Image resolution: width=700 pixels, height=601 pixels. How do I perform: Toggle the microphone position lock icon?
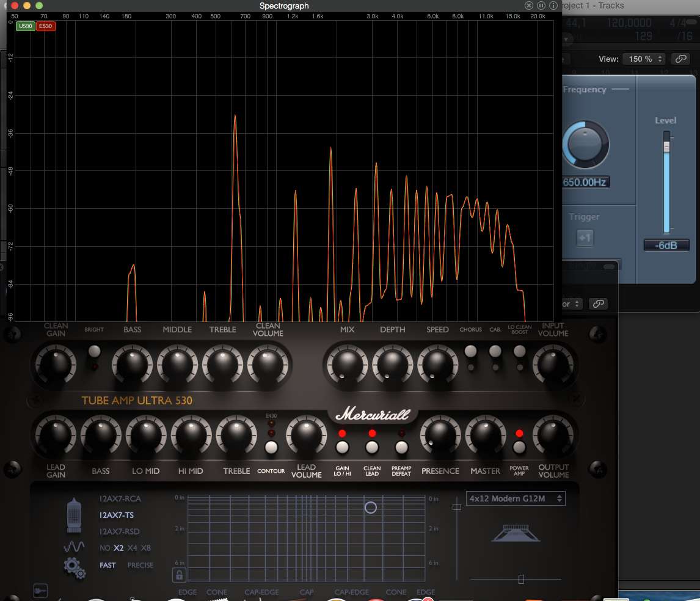click(179, 575)
